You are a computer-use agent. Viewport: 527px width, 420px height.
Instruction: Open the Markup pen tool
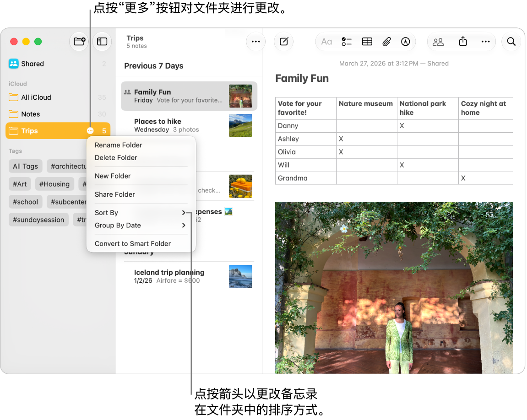[406, 42]
